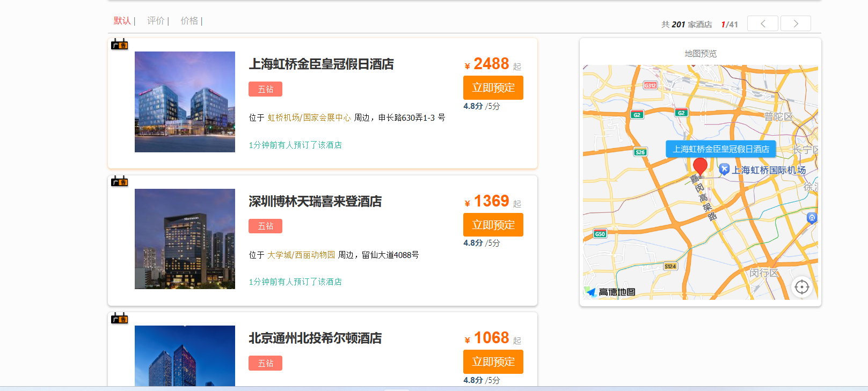Go to next page of hotel results
Viewport: 868px width, 391px height.
click(x=796, y=24)
